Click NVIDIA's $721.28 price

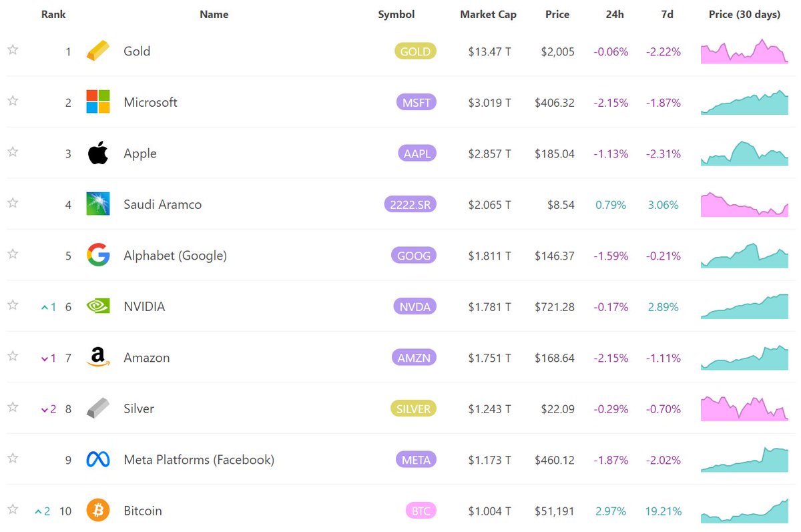pos(554,307)
